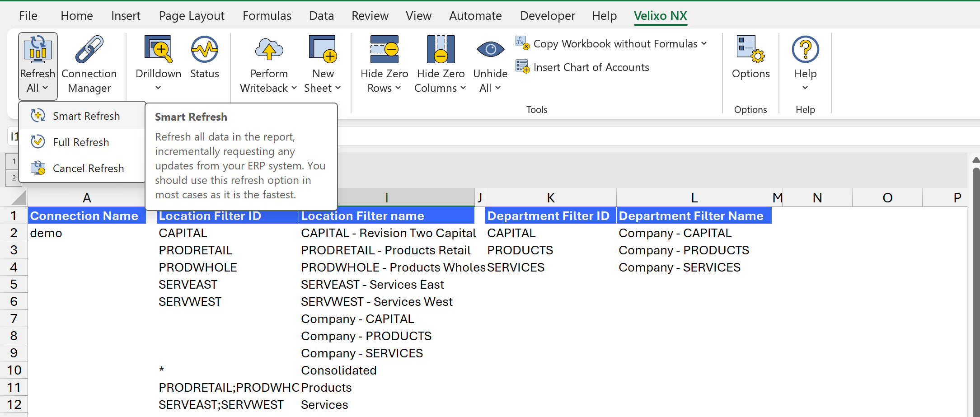Select column K header
The image size is (980, 417).
[x=550, y=197]
